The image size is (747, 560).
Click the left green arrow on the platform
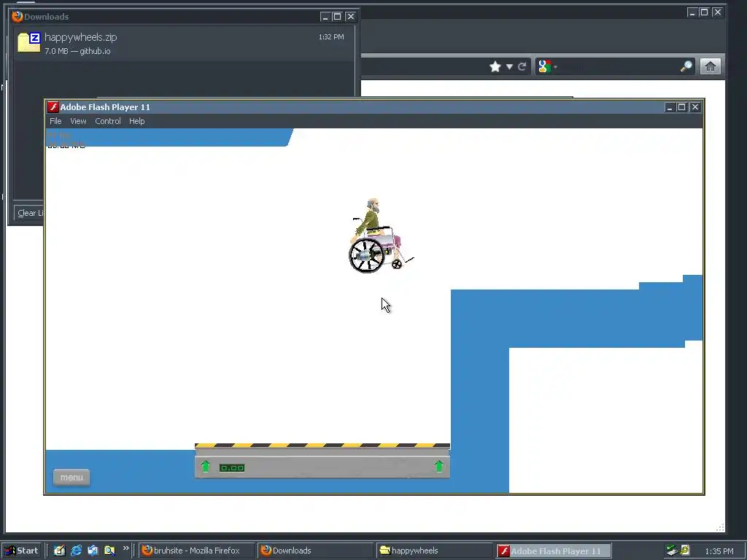click(x=205, y=466)
